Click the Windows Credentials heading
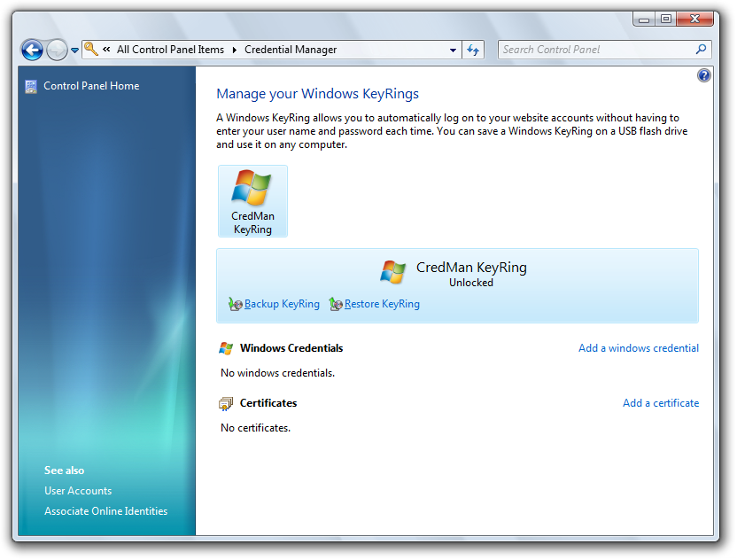Image resolution: width=737 pixels, height=560 pixels. point(291,348)
